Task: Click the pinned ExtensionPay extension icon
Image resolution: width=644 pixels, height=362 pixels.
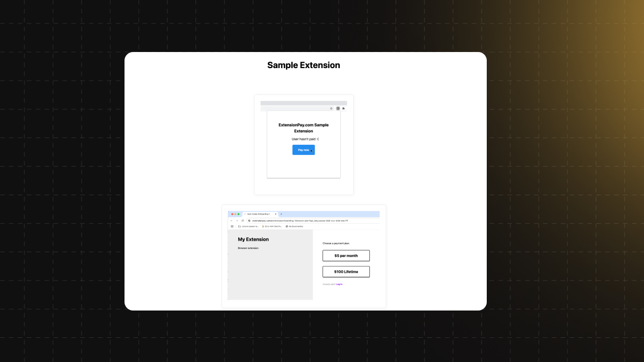Action: (338, 108)
